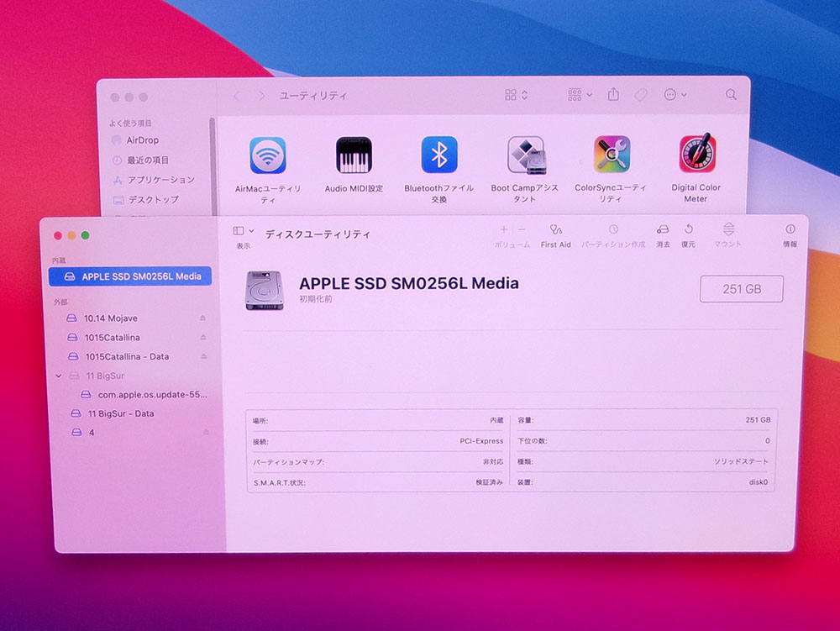The image size is (840, 631).
Task: Click Finder back navigation arrow
Action: (x=237, y=96)
